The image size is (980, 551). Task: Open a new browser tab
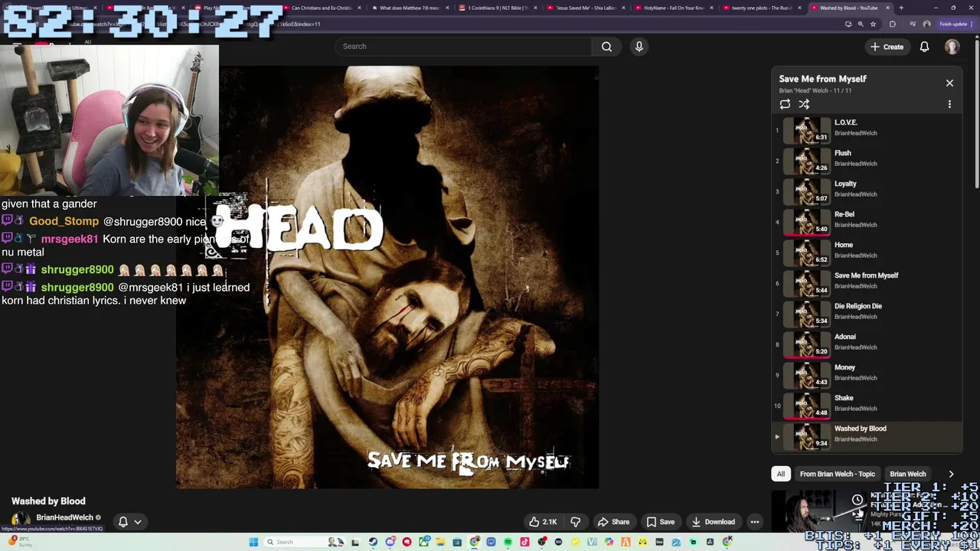pos(901,8)
